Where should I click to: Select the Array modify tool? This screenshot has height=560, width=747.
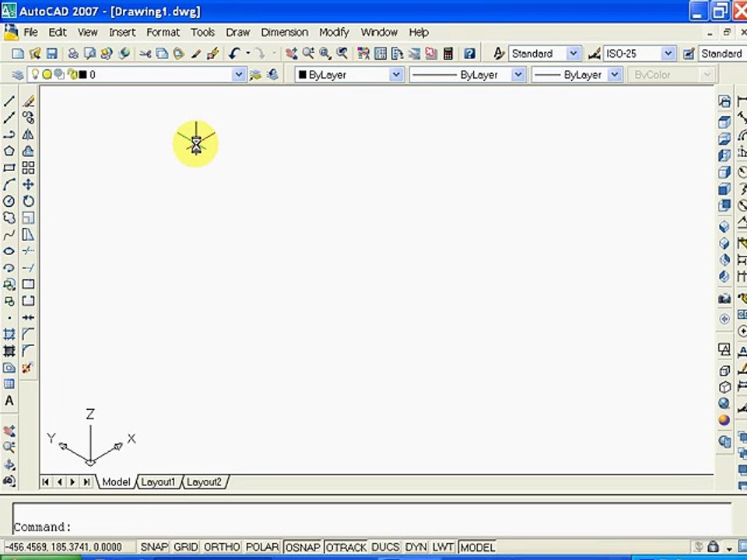coord(28,168)
